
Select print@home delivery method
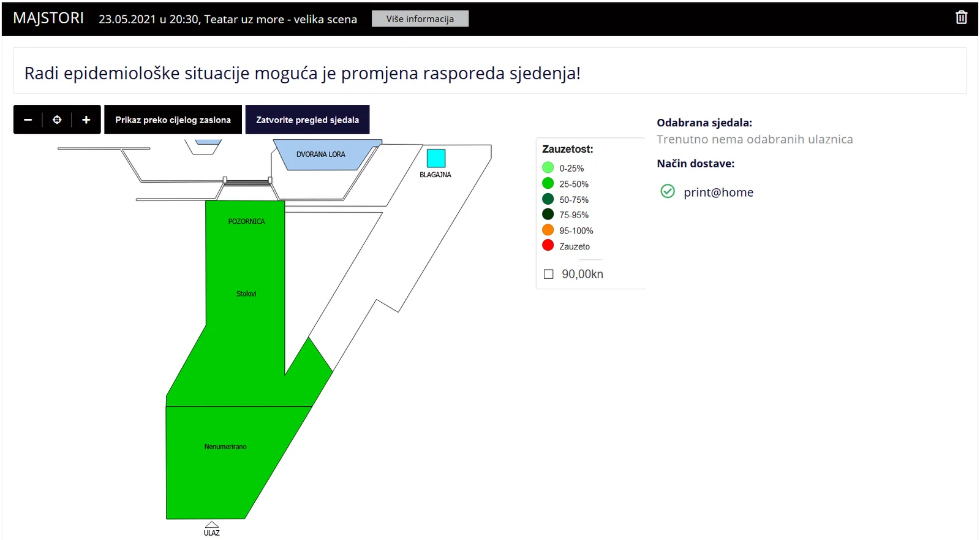(x=718, y=192)
